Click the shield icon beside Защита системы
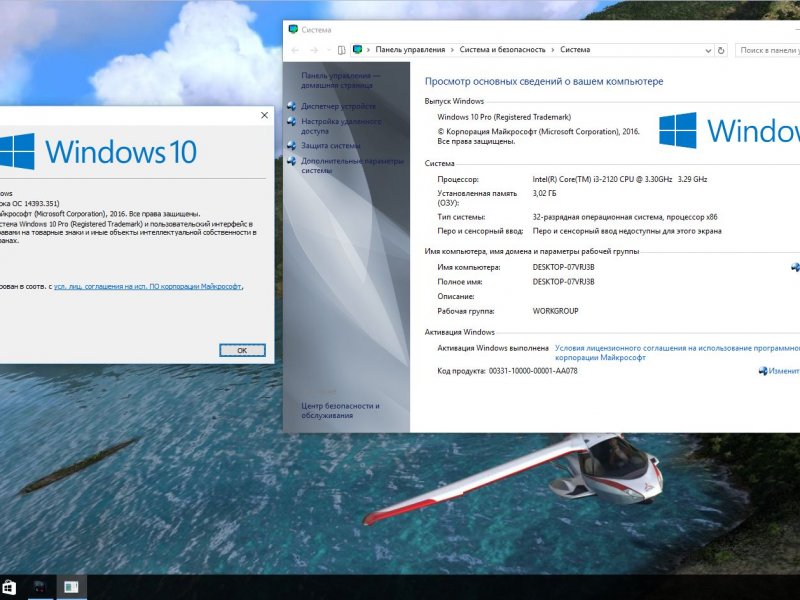The height and width of the screenshot is (600, 800). tap(291, 145)
